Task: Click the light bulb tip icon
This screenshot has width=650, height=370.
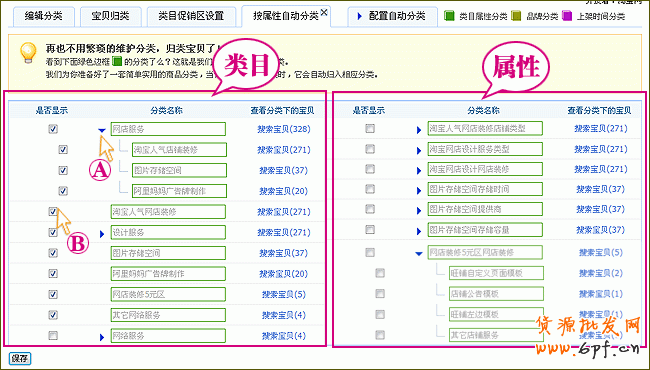Action: 28,53
